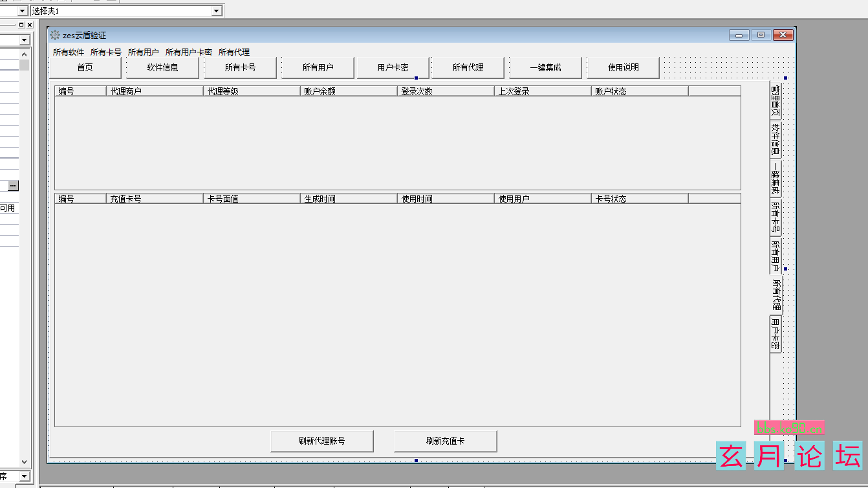Maximize the zes云盾验证 window
Viewport: 868px width, 488px height.
tap(761, 35)
